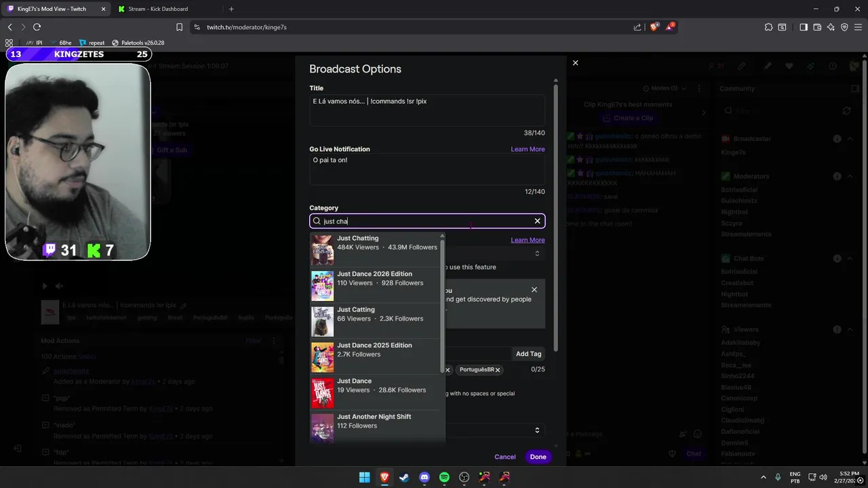The height and width of the screenshot is (488, 868).
Task: Open the share icon in address bar
Action: click(637, 27)
